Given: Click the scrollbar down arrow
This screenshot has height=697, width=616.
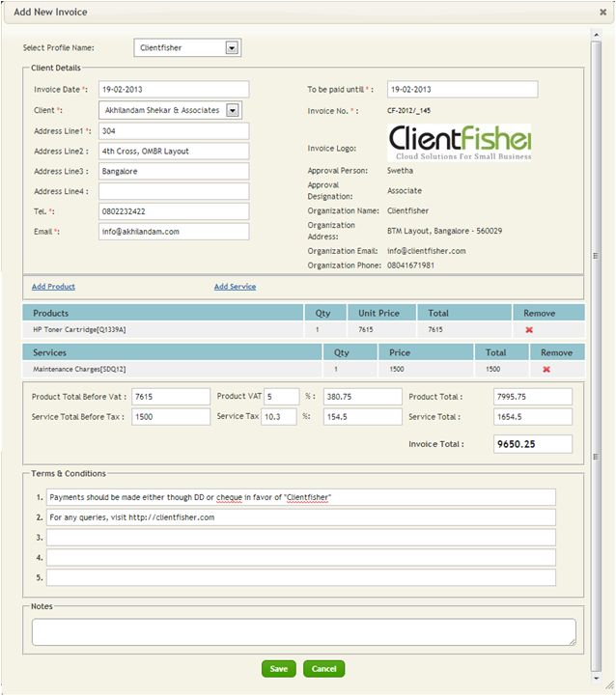Looking at the screenshot, I should [596, 679].
